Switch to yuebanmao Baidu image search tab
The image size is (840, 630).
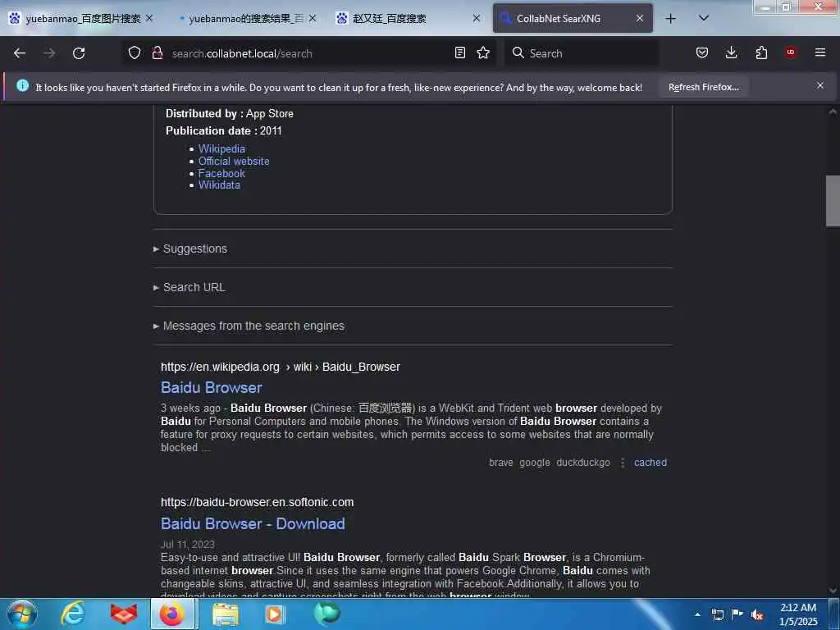pyautogui.click(x=83, y=18)
